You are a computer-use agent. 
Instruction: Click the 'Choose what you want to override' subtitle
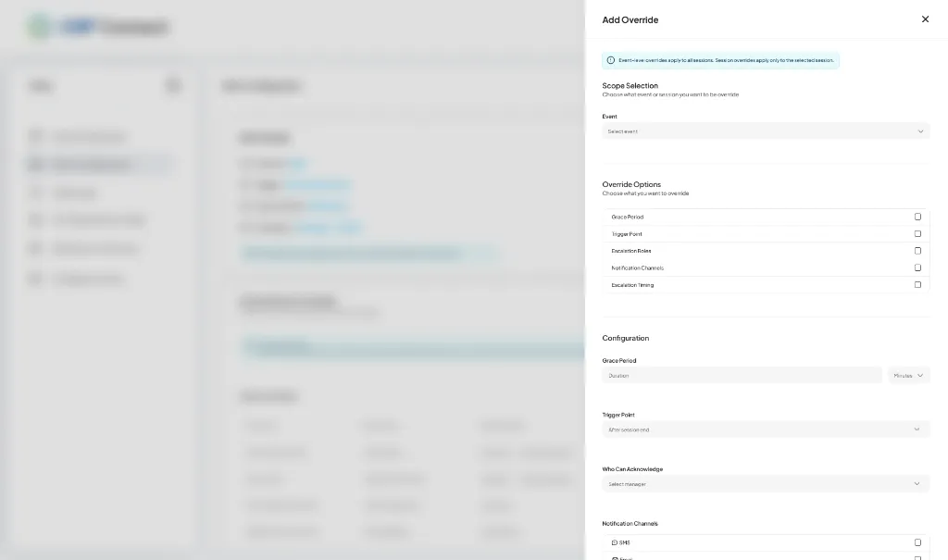(x=645, y=193)
